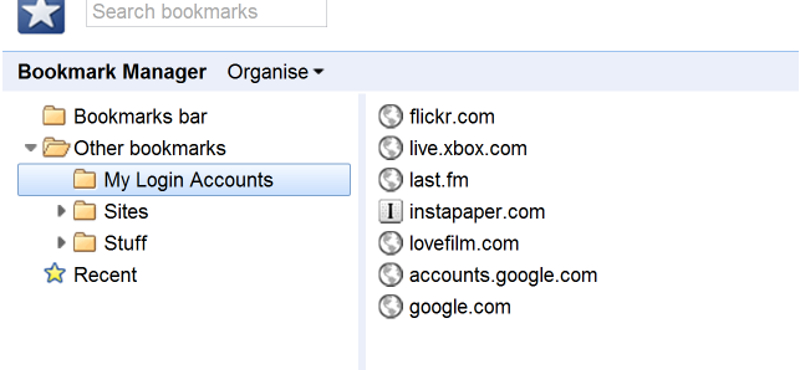Open the lovefilm.com bookmark

[464, 243]
